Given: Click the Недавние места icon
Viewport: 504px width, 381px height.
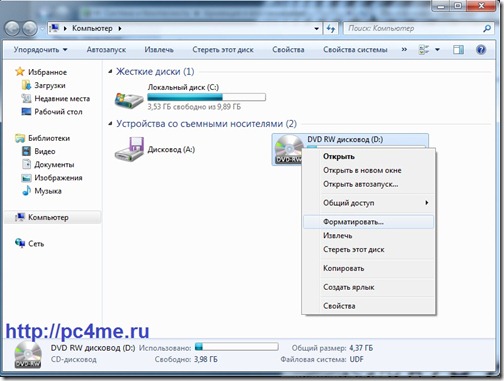Looking at the screenshot, I should [26, 98].
